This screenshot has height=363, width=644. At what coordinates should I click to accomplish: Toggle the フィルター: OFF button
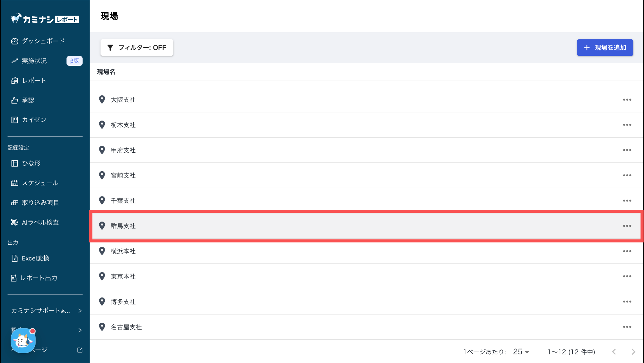tap(137, 48)
